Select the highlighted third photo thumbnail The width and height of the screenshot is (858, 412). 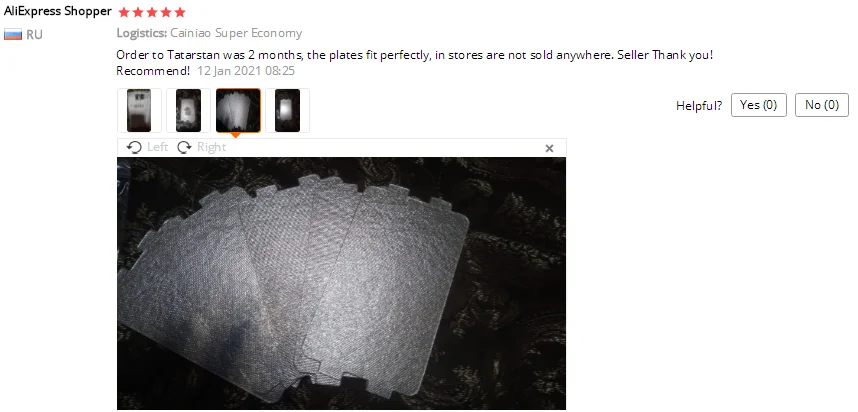tap(238, 111)
